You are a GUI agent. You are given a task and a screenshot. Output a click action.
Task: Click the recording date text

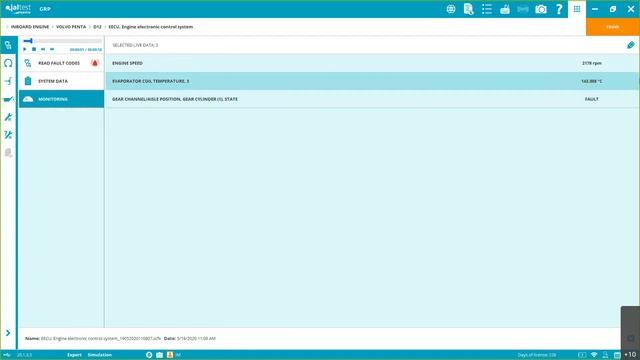(x=190, y=338)
